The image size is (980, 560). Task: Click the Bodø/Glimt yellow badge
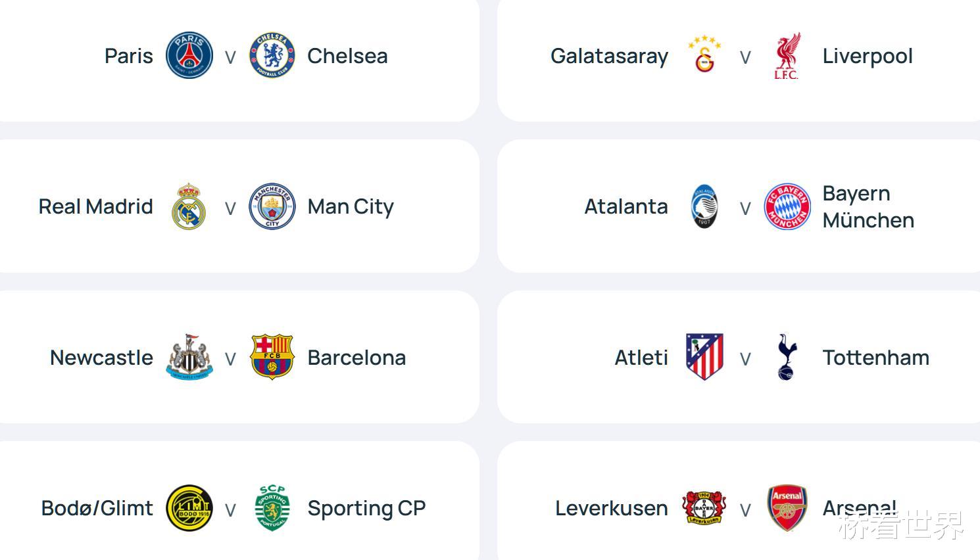click(189, 508)
